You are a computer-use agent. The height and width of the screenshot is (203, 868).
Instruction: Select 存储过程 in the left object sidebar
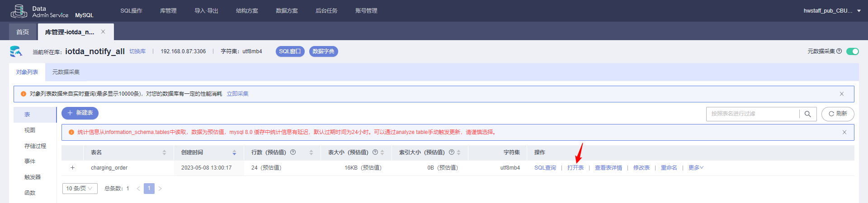point(34,146)
